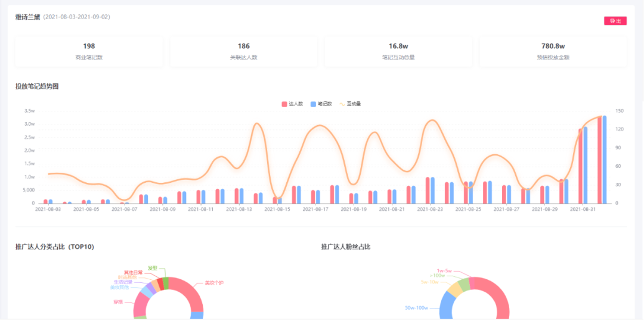Select the 美妆个护 donut label

point(214,283)
